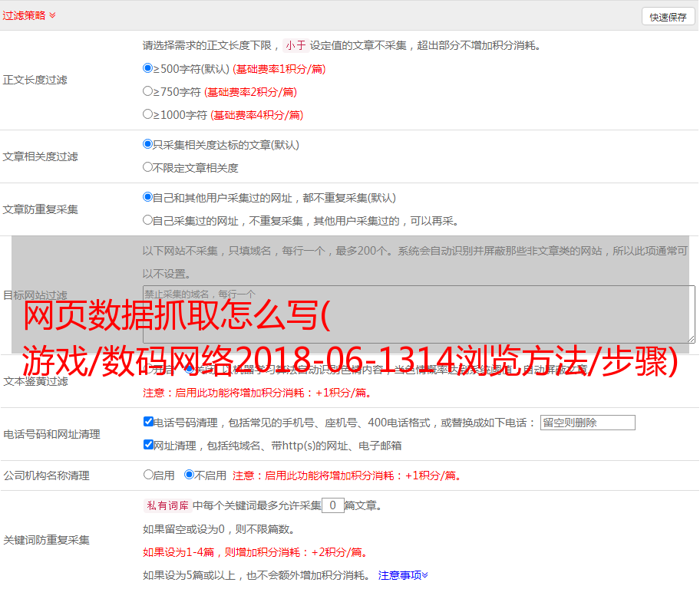Click the 正文长度过滤 row label
This screenshot has width=700, height=589.
tap(35, 80)
